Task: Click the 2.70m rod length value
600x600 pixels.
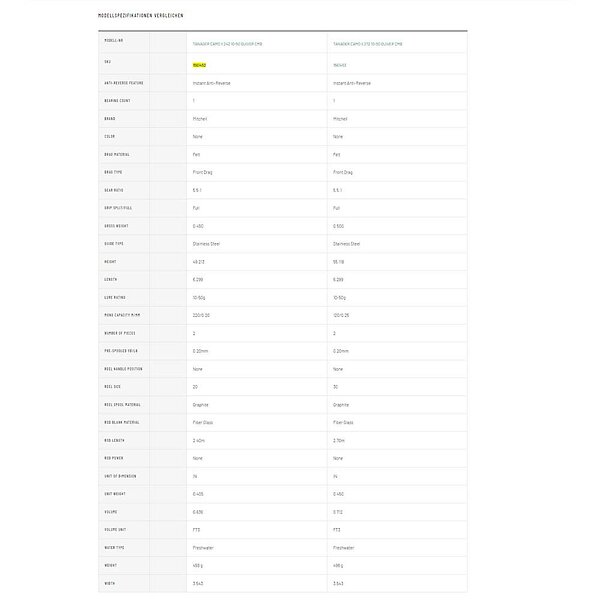Action: point(339,441)
